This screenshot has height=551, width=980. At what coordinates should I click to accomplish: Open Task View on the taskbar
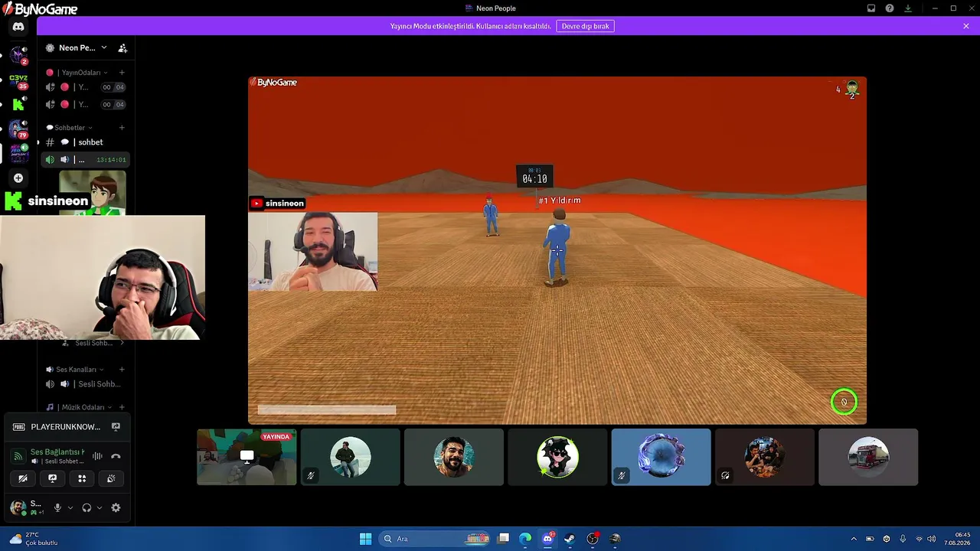pos(503,539)
